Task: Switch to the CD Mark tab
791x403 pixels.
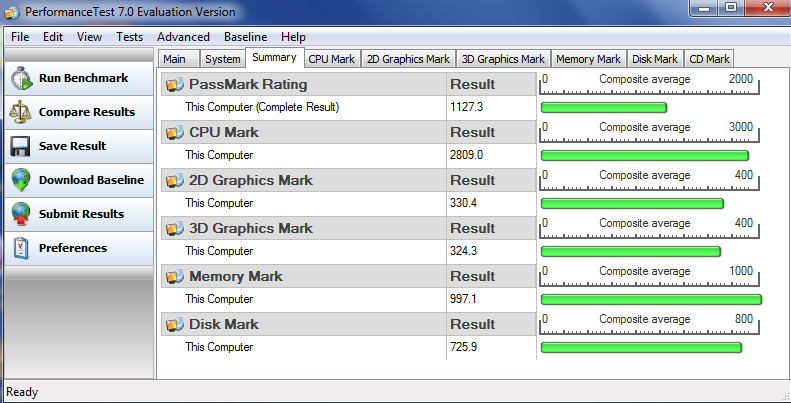Action: click(709, 59)
